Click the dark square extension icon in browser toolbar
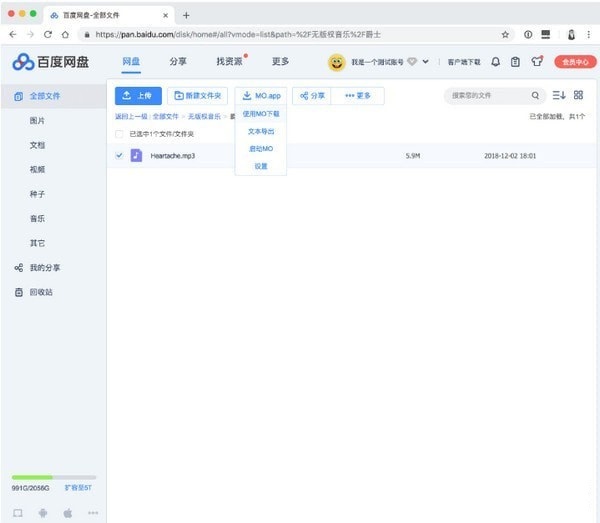This screenshot has width=600, height=523. [x=546, y=34]
